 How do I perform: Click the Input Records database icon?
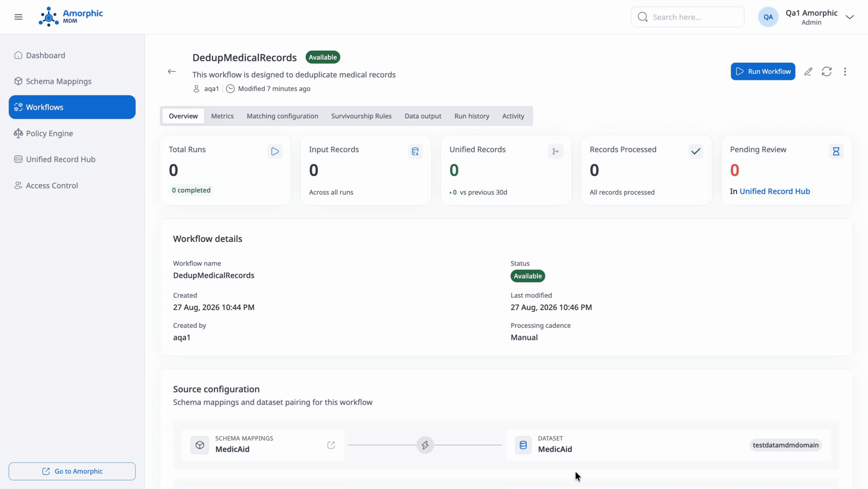[415, 151]
